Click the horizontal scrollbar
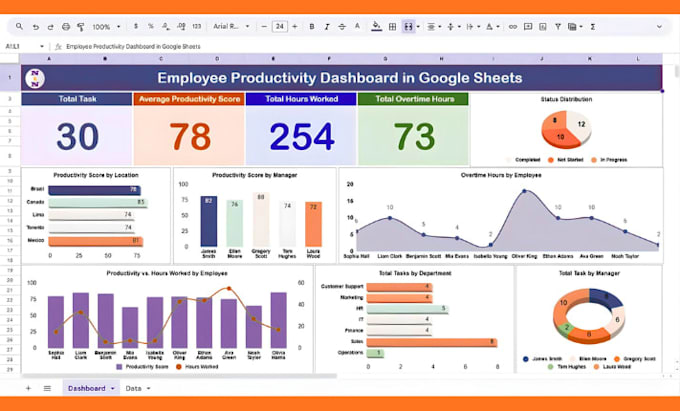Viewport: 680px width, 411px height. (x=179, y=376)
